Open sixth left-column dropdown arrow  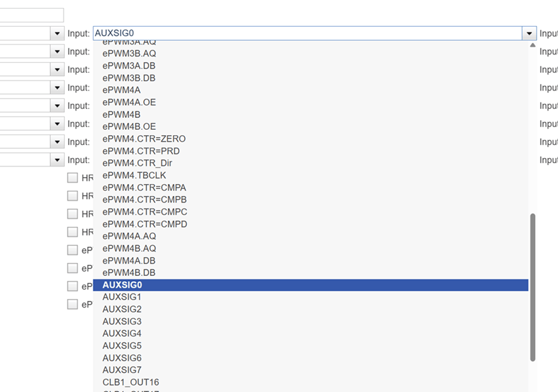tap(57, 124)
